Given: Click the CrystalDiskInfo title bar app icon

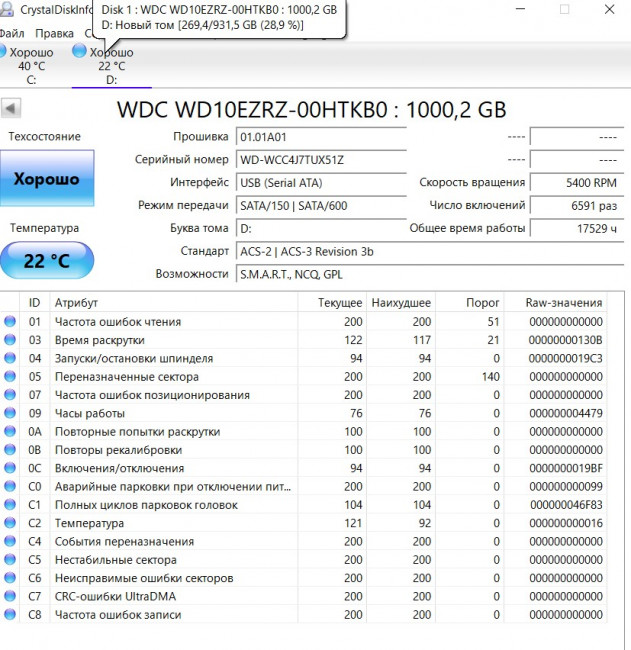Looking at the screenshot, I should pos(6,9).
